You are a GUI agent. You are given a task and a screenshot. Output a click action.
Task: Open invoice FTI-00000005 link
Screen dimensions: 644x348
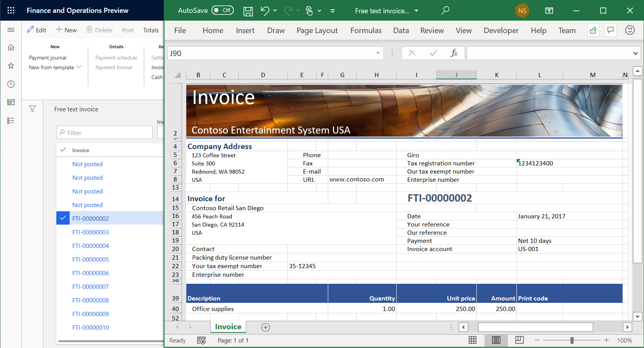tap(90, 259)
